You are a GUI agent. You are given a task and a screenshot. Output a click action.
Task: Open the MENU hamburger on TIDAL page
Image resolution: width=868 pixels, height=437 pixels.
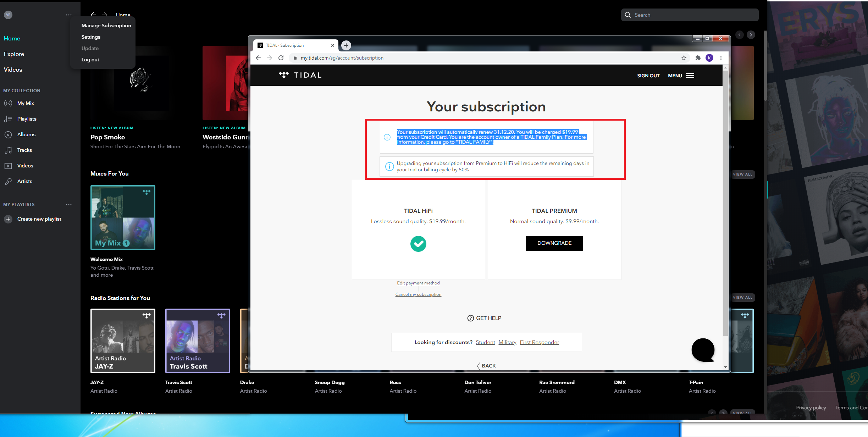coord(681,76)
